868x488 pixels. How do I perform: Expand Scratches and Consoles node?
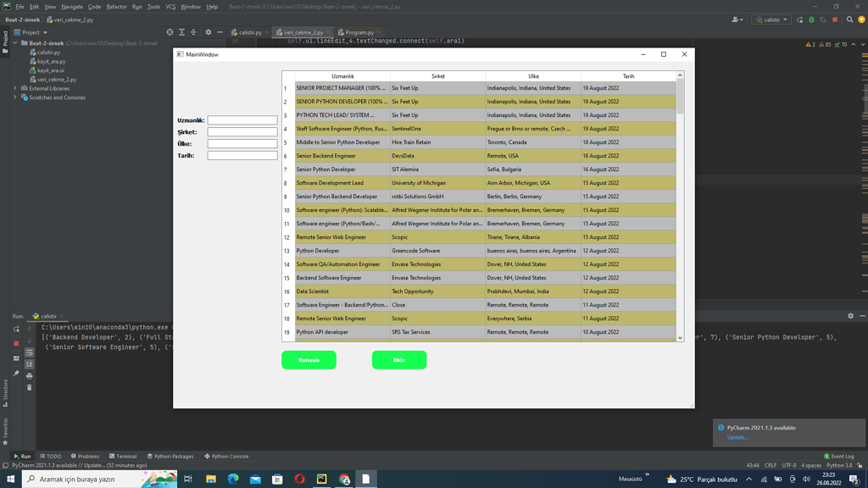pos(15,97)
